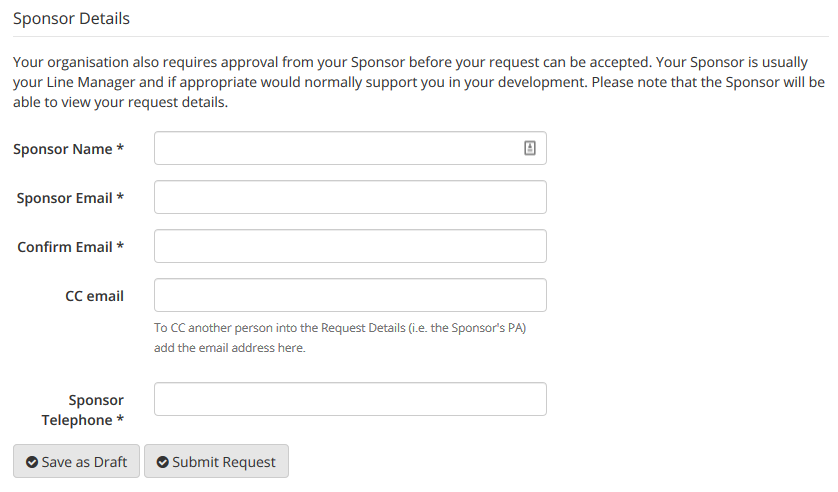The image size is (838, 492).
Task: Click the CC email help text
Action: pos(340,338)
